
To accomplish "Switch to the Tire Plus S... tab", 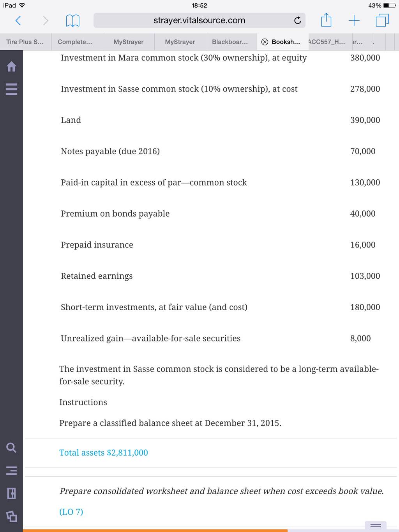I will coord(25,42).
